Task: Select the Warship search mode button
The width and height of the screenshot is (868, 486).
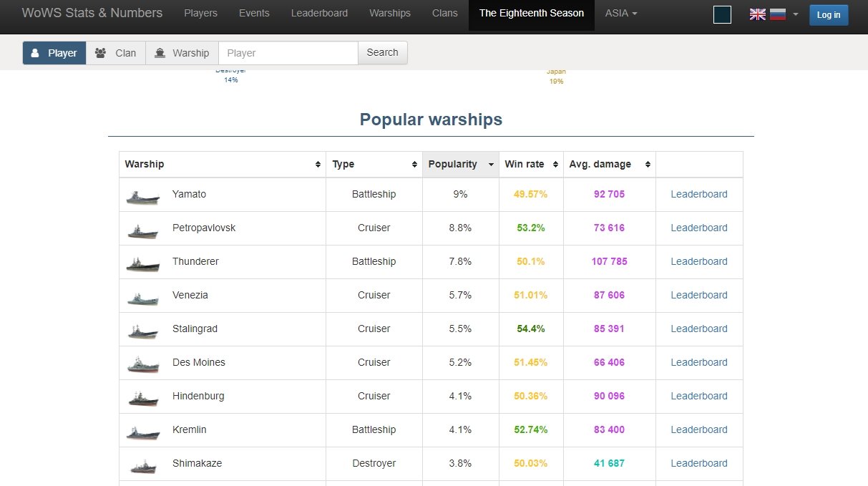Action: [x=182, y=53]
